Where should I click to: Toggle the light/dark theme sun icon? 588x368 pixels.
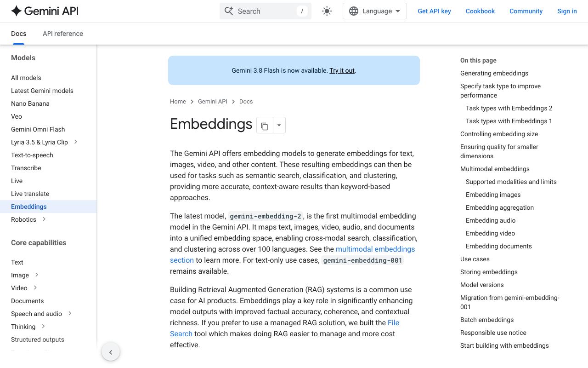pyautogui.click(x=327, y=11)
